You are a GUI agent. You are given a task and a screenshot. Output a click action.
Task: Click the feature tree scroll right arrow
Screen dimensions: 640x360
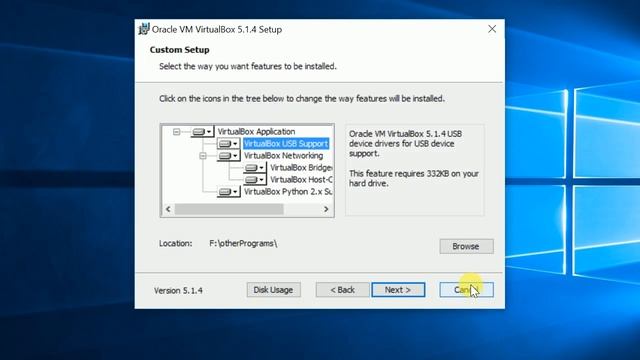coord(326,209)
